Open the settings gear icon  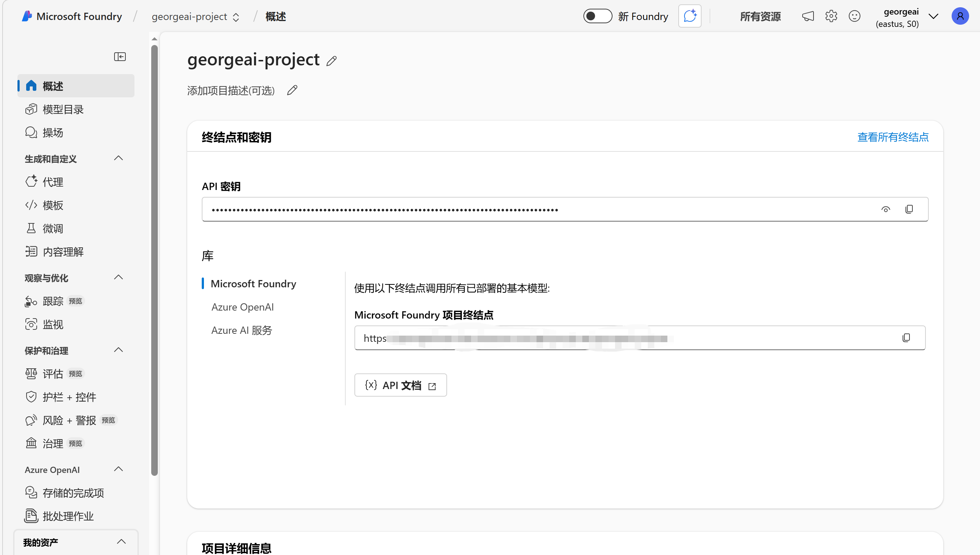pos(831,16)
